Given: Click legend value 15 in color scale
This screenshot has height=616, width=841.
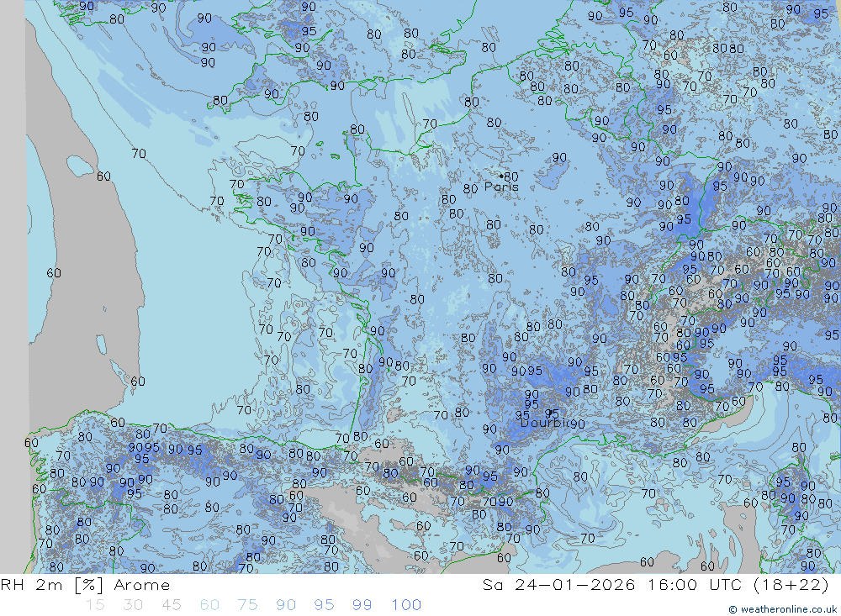Looking at the screenshot, I should tap(95, 605).
